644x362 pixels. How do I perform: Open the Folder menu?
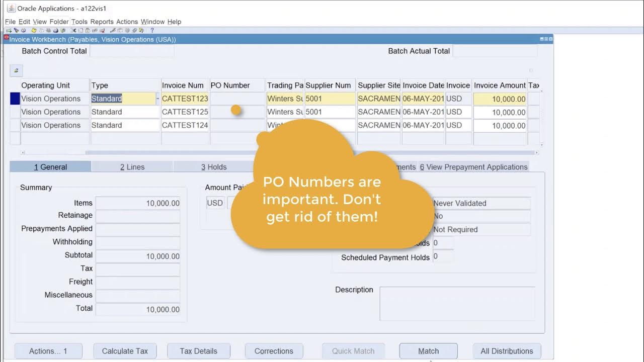click(x=59, y=22)
